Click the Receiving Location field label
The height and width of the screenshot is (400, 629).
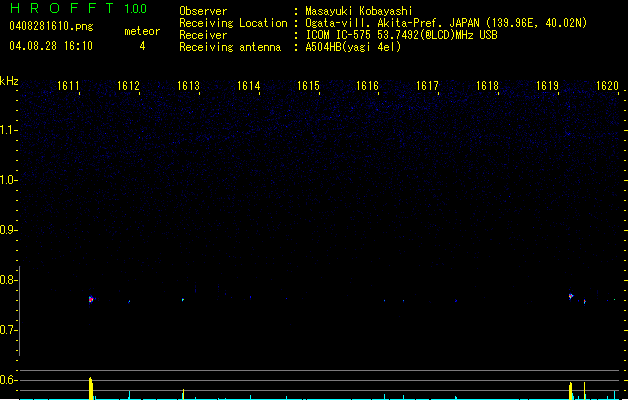point(233,23)
